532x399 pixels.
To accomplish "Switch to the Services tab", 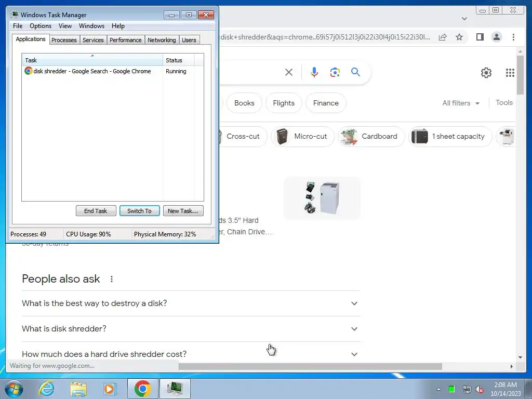I will click(93, 40).
